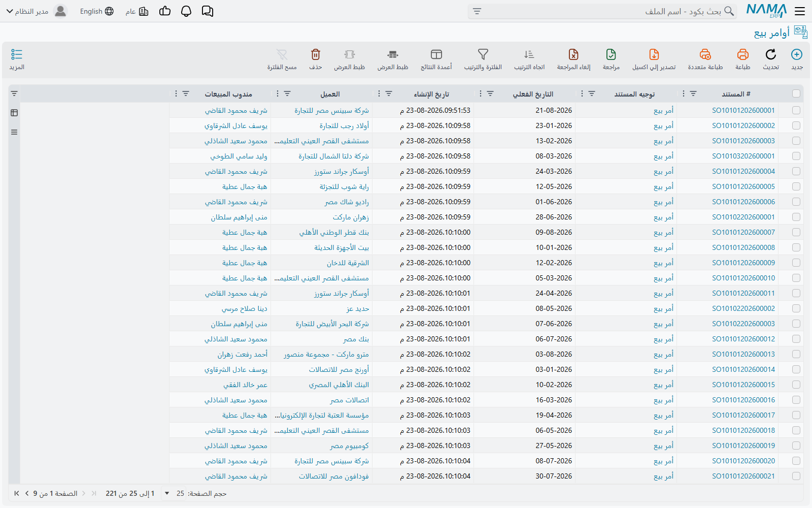The image size is (812, 508).
Task: Check row SO10102202600001
Action: 796,217
